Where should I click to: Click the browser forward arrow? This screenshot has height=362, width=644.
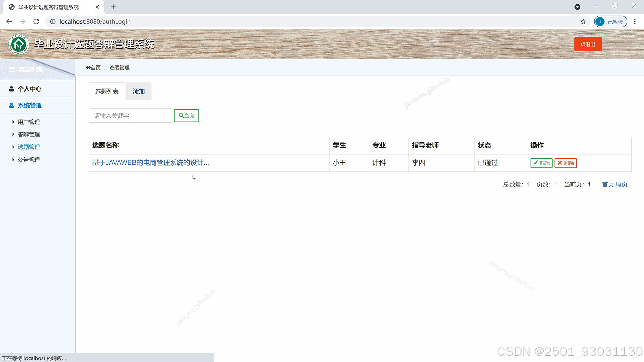tap(22, 21)
